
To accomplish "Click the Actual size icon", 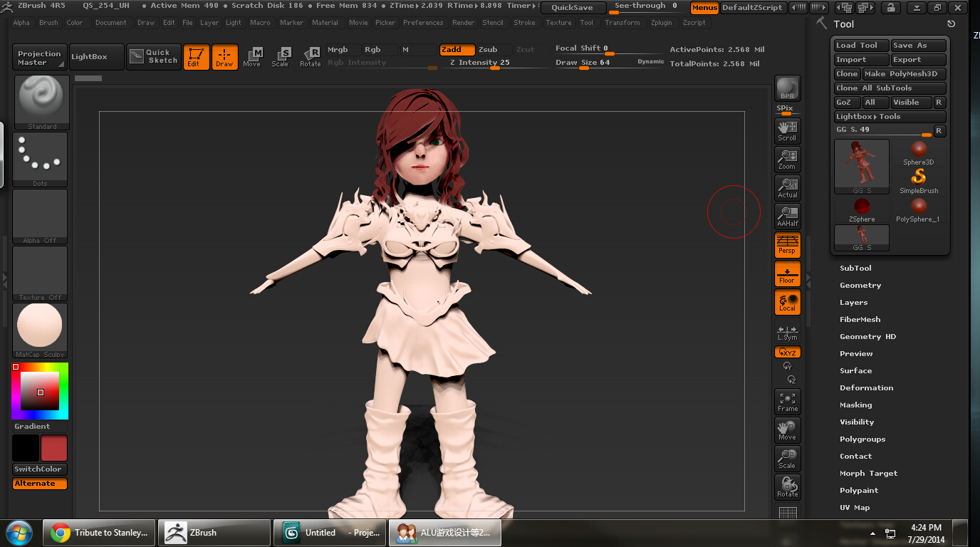I will click(x=787, y=187).
